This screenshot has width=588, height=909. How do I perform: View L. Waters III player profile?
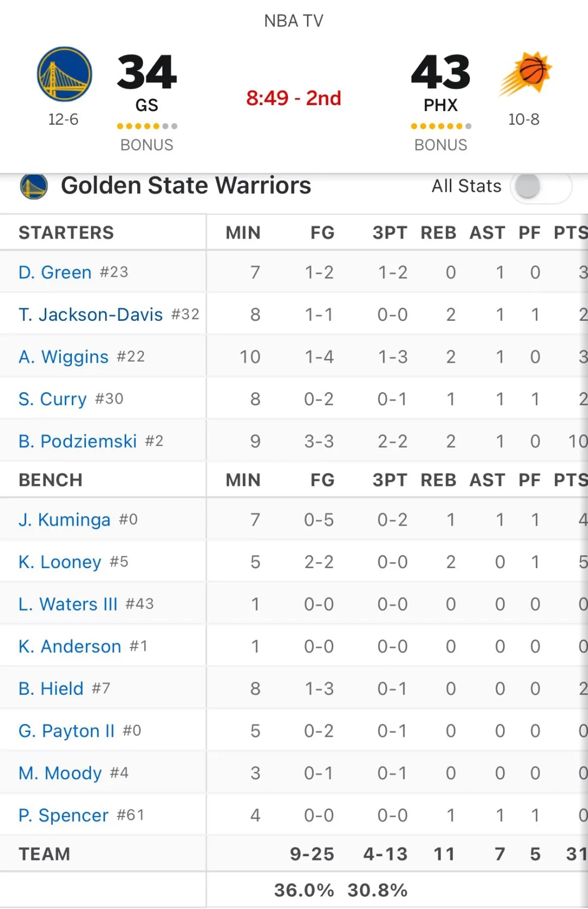tap(68, 605)
